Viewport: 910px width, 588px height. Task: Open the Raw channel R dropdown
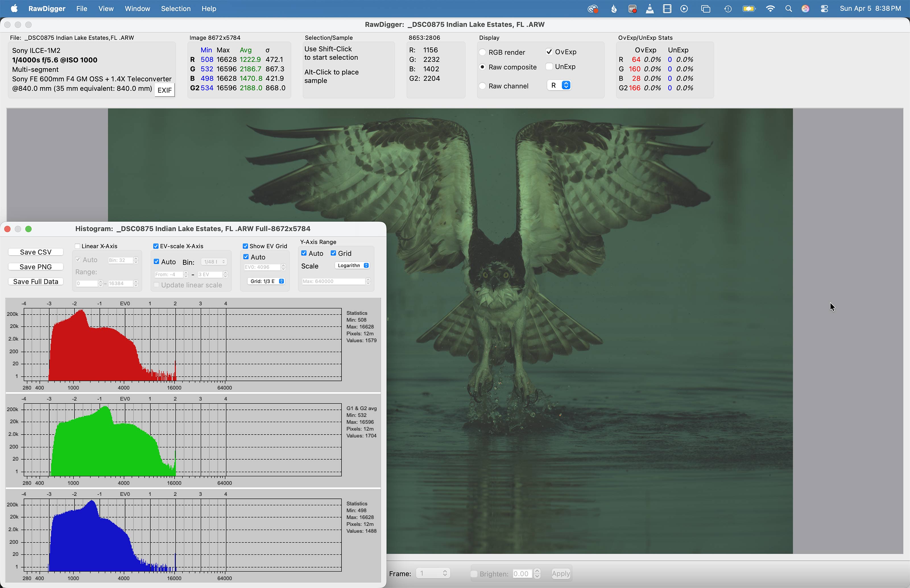pyautogui.click(x=559, y=86)
